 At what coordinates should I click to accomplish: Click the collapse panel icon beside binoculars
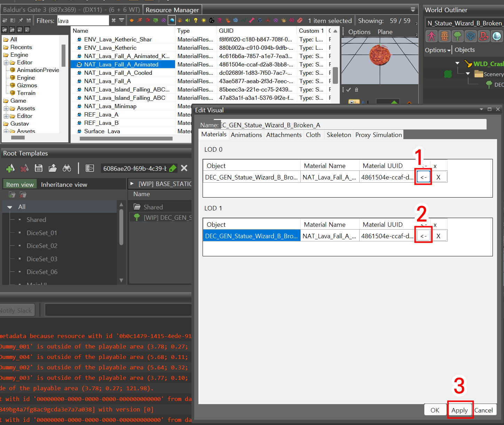tap(90, 168)
